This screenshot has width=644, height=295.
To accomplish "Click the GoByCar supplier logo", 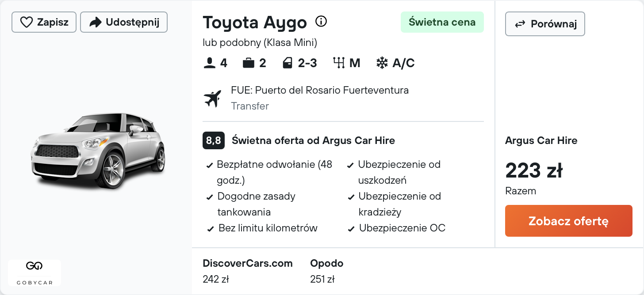I will point(34,272).
